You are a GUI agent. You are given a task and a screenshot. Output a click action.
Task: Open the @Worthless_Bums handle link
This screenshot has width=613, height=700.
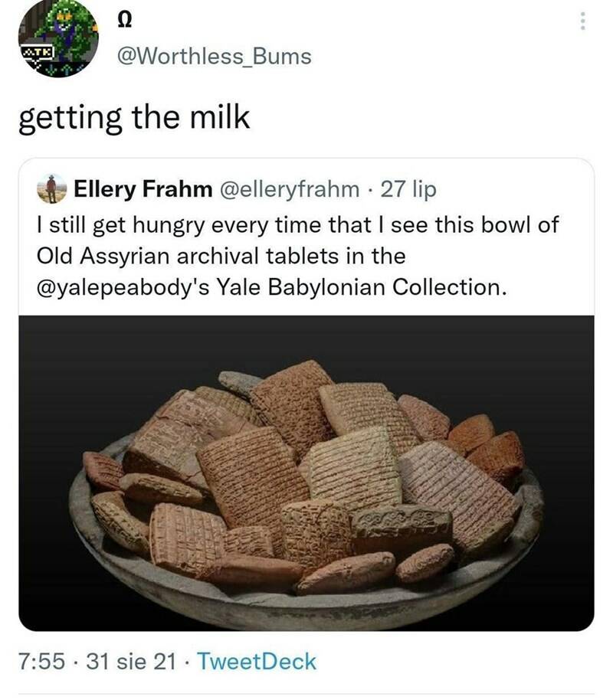pyautogui.click(x=211, y=56)
